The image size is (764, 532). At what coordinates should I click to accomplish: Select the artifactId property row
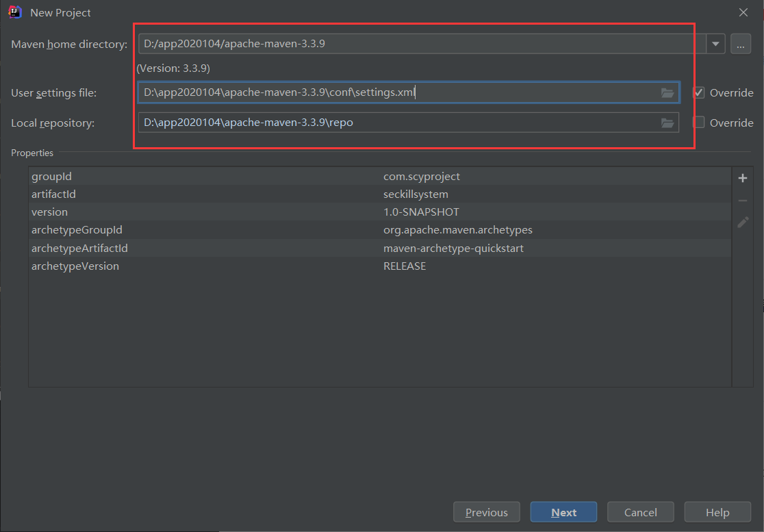(380, 194)
